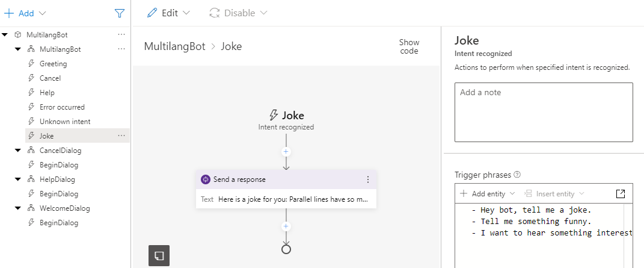The height and width of the screenshot is (268, 644).
Task: Open more options for root MultilangBot
Action: click(x=121, y=35)
